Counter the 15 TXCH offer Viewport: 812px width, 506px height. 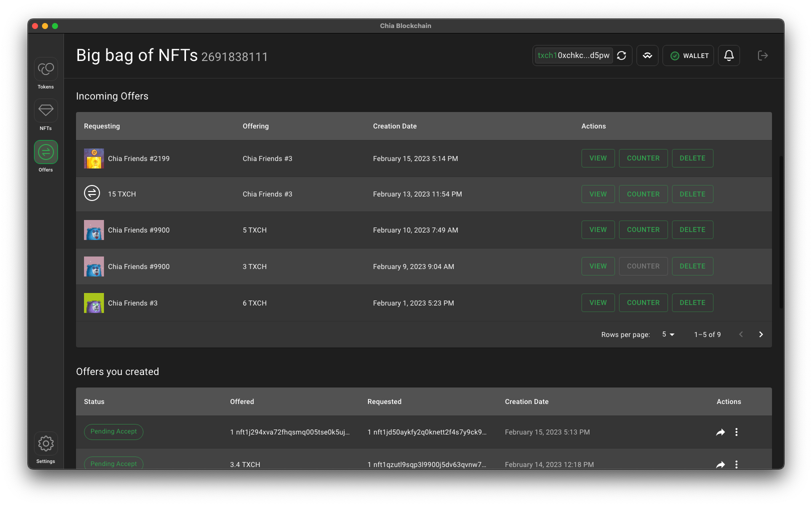click(643, 194)
